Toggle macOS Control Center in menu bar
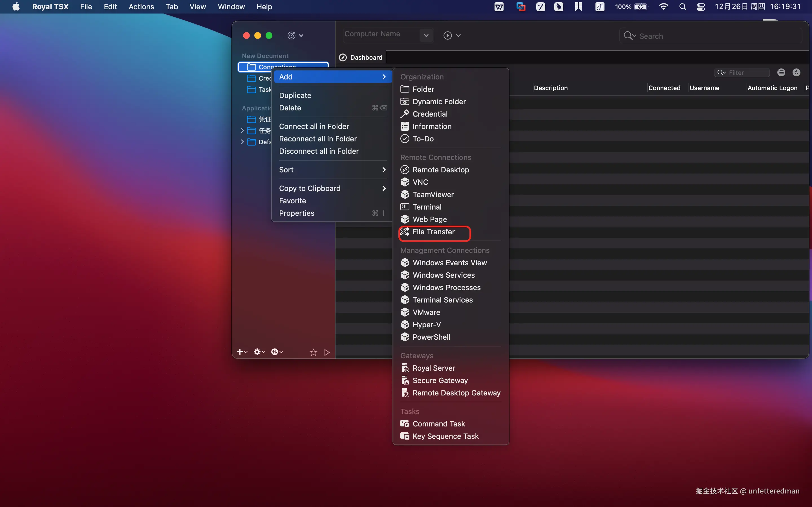The image size is (812, 507). tap(701, 7)
